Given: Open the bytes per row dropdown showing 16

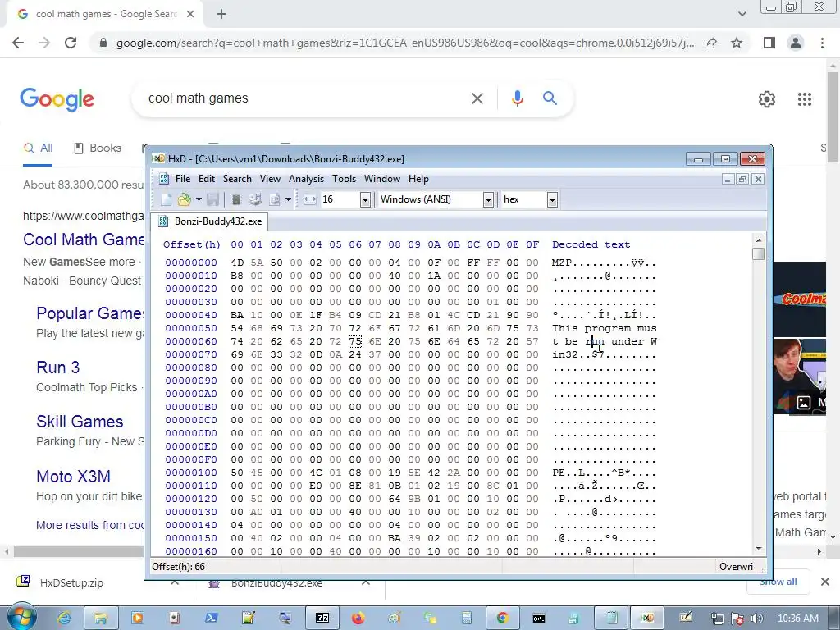Looking at the screenshot, I should pos(365,200).
